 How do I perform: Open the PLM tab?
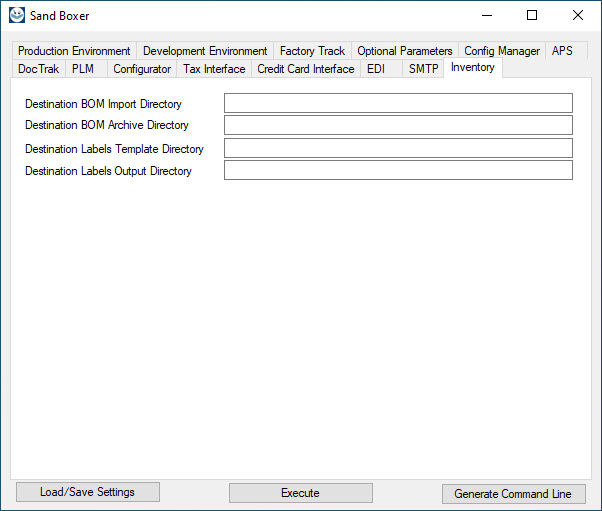pyautogui.click(x=83, y=69)
